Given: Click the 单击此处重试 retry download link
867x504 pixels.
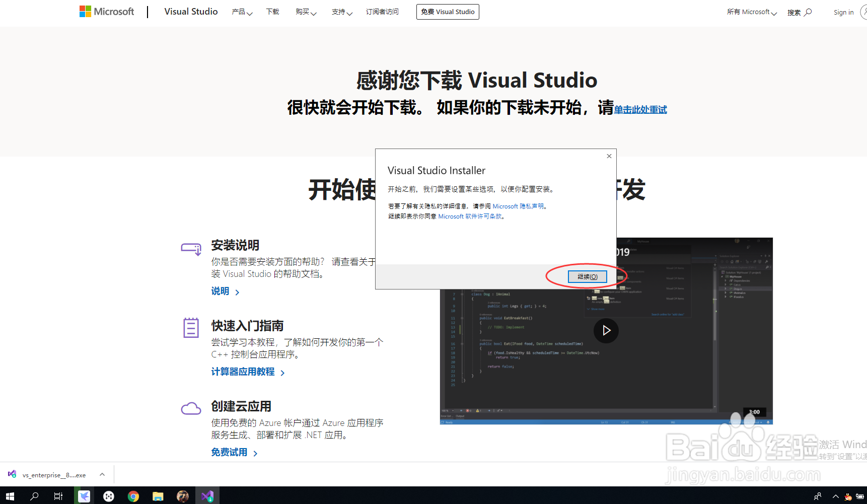Looking at the screenshot, I should [640, 110].
